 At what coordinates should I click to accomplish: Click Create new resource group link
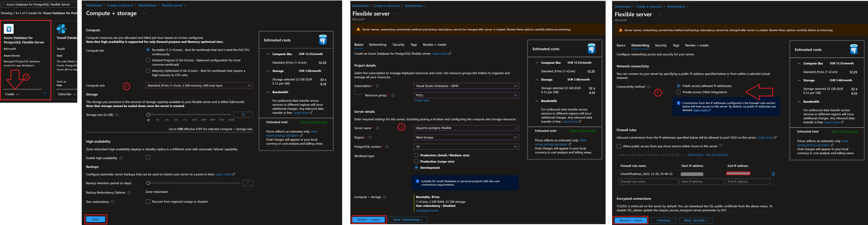tap(422, 101)
